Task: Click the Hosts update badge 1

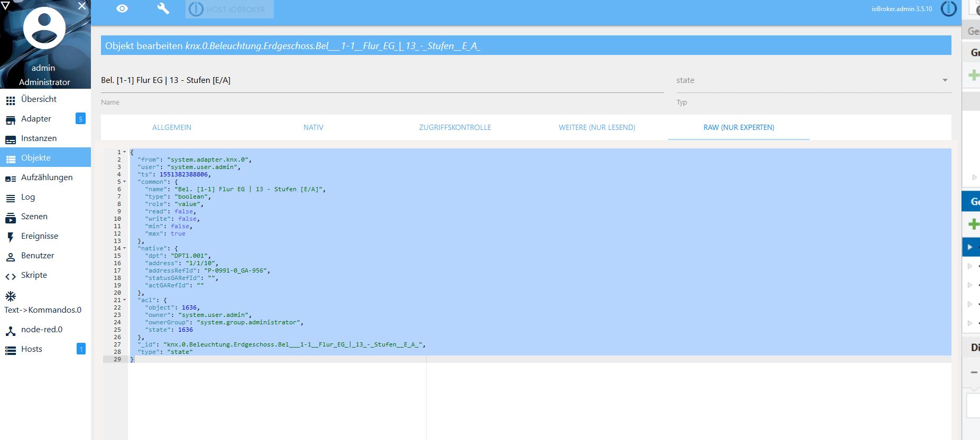Action: pyautogui.click(x=81, y=349)
